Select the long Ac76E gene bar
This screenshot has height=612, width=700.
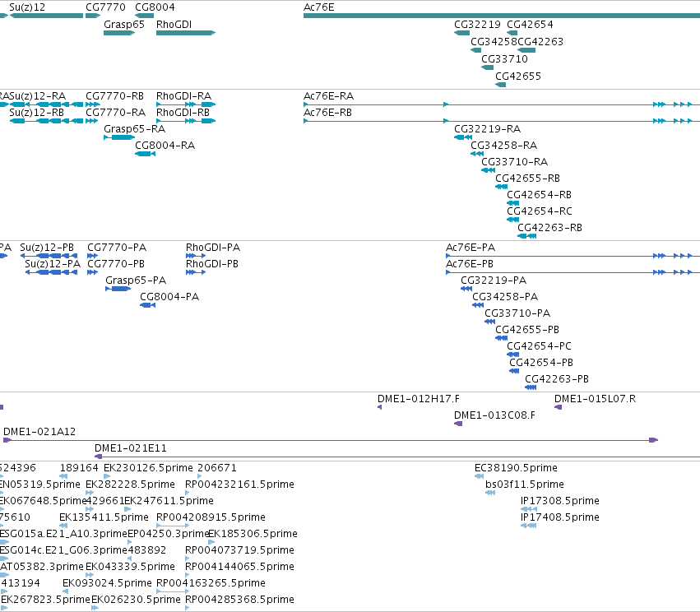coord(502,16)
